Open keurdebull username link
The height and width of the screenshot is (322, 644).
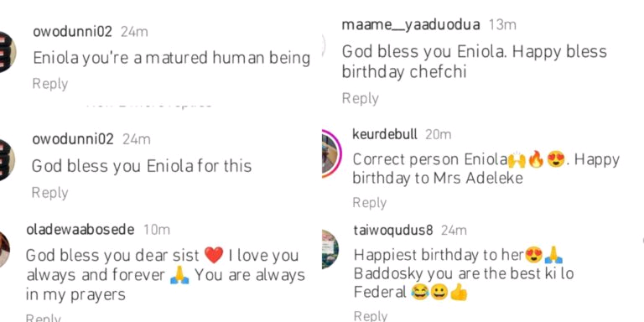[x=385, y=134]
